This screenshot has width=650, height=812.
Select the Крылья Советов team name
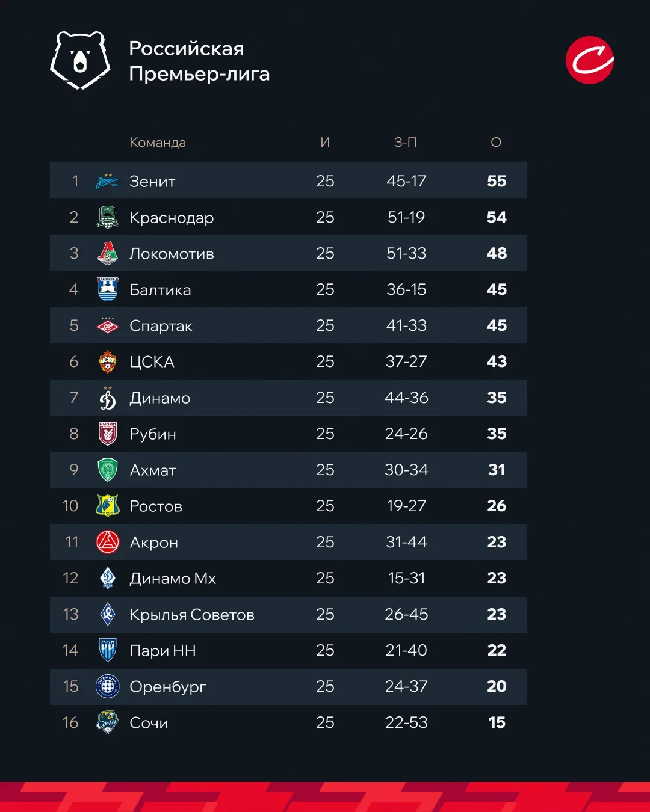[x=192, y=615]
